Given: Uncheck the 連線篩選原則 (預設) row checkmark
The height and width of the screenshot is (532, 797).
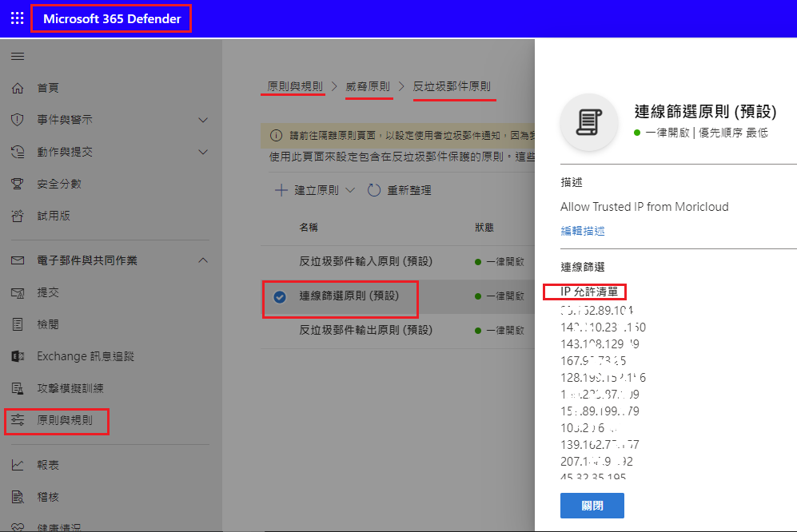Looking at the screenshot, I should click(280, 296).
